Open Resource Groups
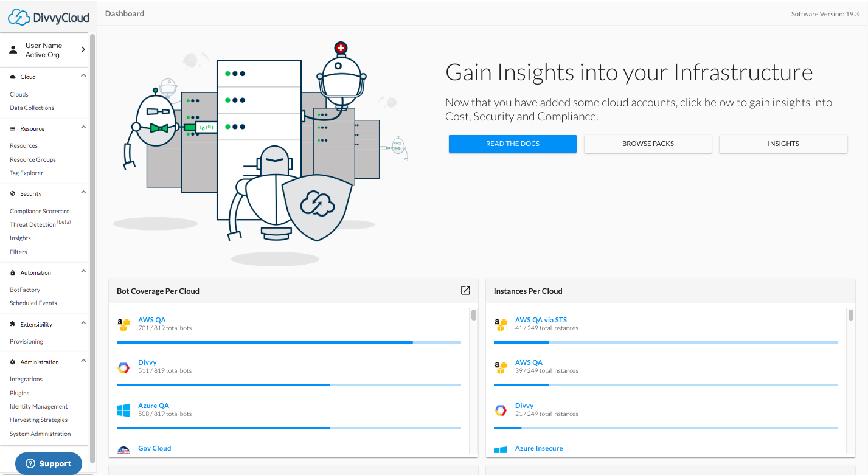 33,160
